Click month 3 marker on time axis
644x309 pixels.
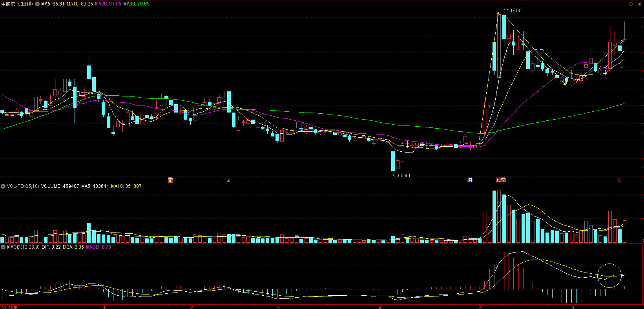point(278,307)
